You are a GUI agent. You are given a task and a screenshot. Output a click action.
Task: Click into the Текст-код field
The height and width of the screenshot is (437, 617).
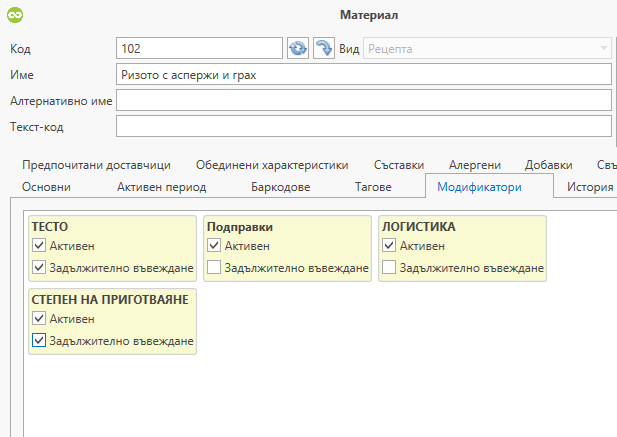tap(363, 126)
